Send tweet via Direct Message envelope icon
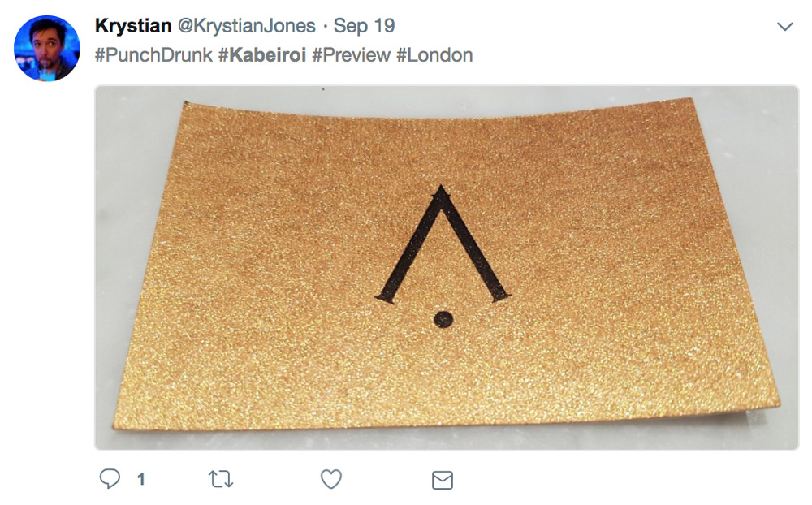Viewport: 812px width, 505px height. pyautogui.click(x=443, y=480)
